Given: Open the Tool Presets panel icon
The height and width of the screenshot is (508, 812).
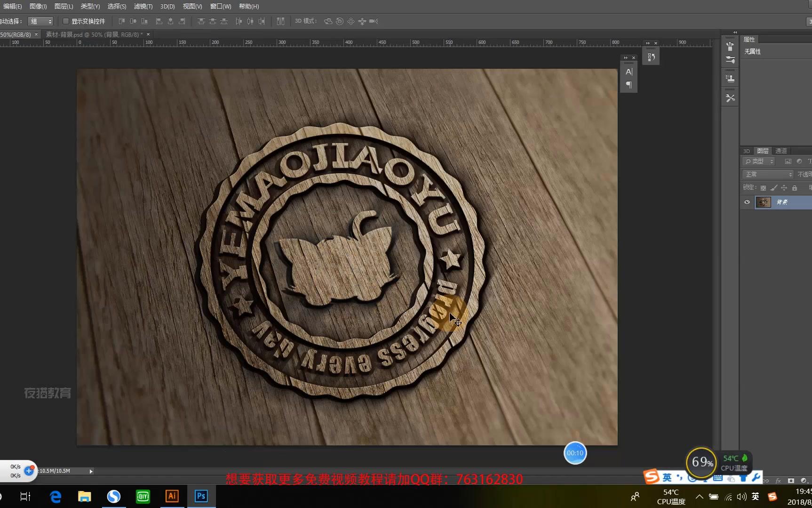Looking at the screenshot, I should pyautogui.click(x=730, y=98).
